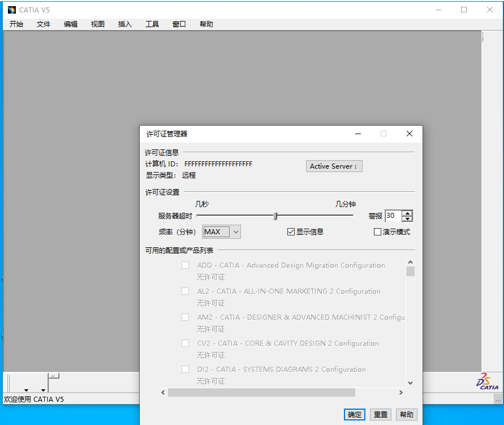Open the 工具 menu

pos(152,24)
